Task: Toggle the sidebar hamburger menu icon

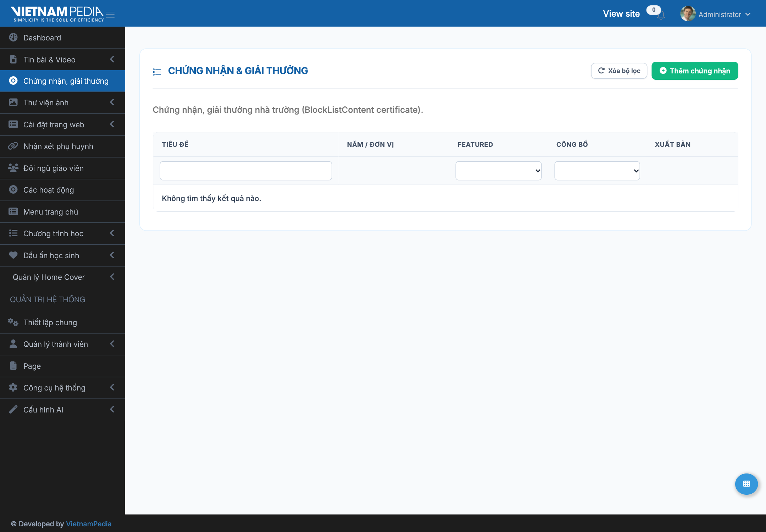Action: [110, 15]
